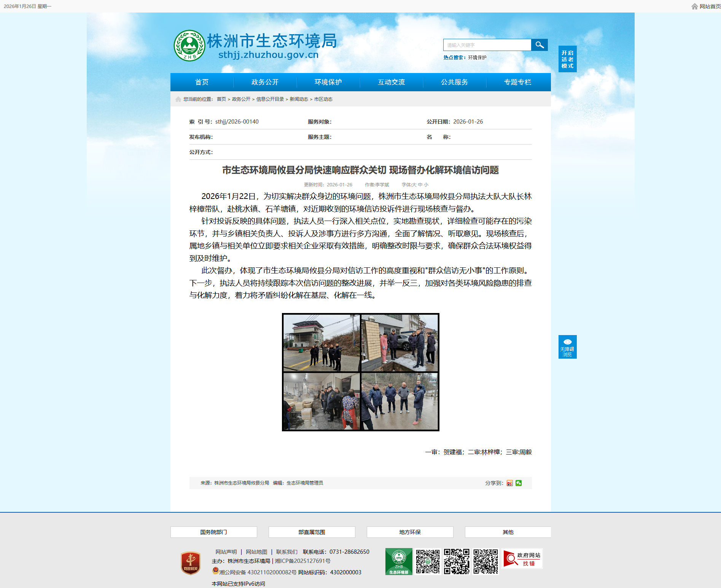Select 环境保护 in the navigation bar
This screenshot has height=588, width=721.
pos(328,82)
